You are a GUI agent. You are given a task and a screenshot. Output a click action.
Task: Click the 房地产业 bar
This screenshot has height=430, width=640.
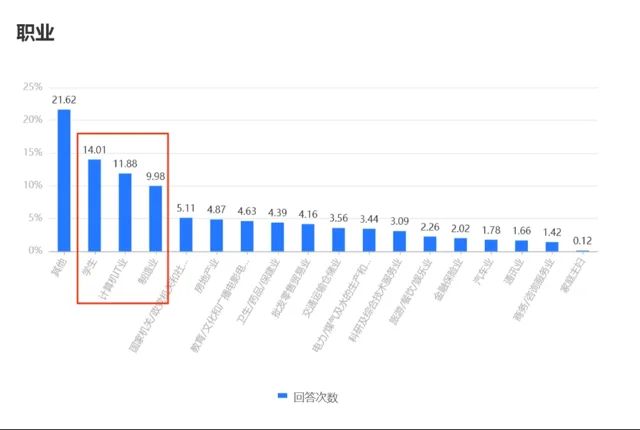[216, 235]
